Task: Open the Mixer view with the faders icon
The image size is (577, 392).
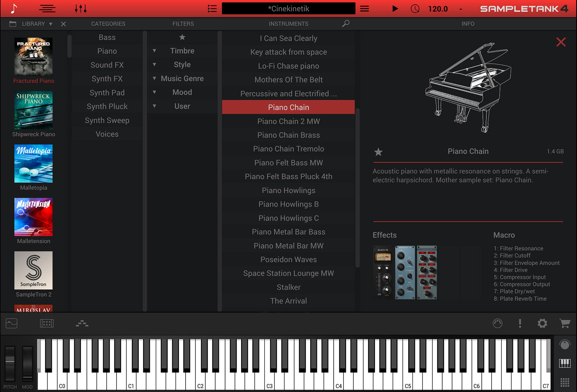Action: pos(81,8)
